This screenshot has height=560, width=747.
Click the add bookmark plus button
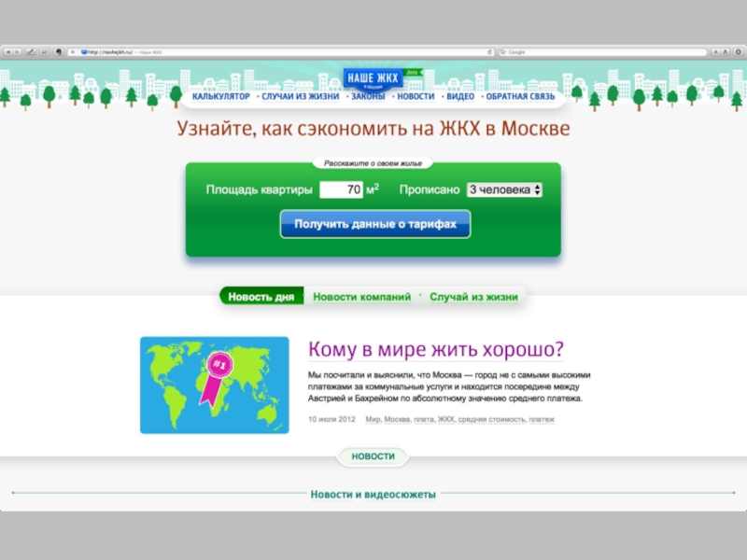pyautogui.click(x=73, y=52)
